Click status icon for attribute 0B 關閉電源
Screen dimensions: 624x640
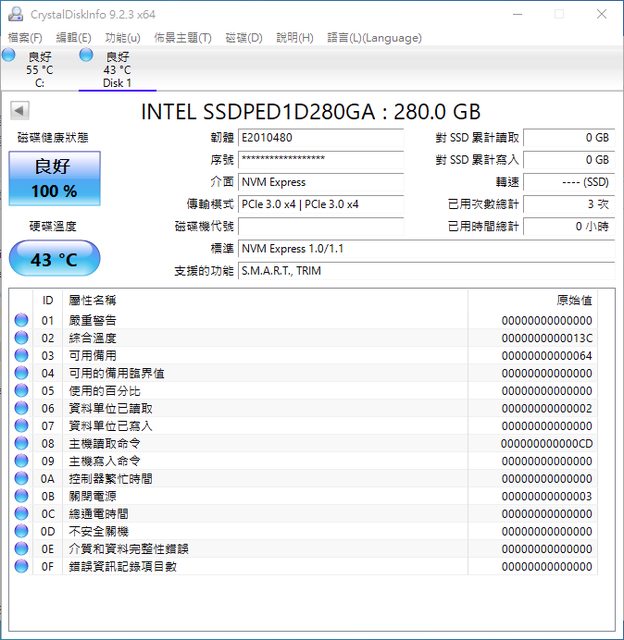21,496
